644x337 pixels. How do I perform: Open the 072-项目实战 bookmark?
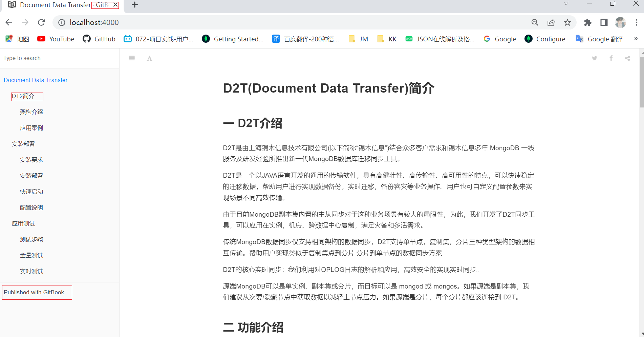(x=159, y=39)
